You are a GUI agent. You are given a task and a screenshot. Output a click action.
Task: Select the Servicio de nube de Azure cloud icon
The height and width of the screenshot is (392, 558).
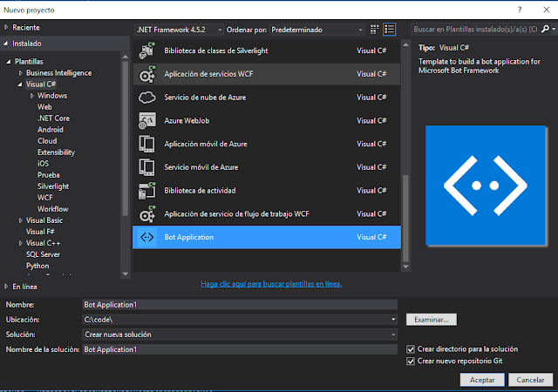[x=147, y=97]
